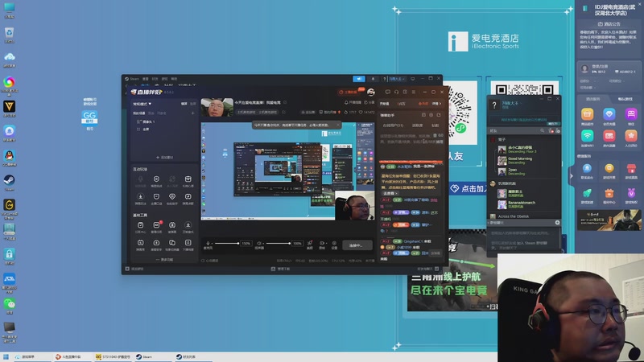Toggle the microphone icon beside the 150% slider
The width and height of the screenshot is (644, 362).
point(208,244)
